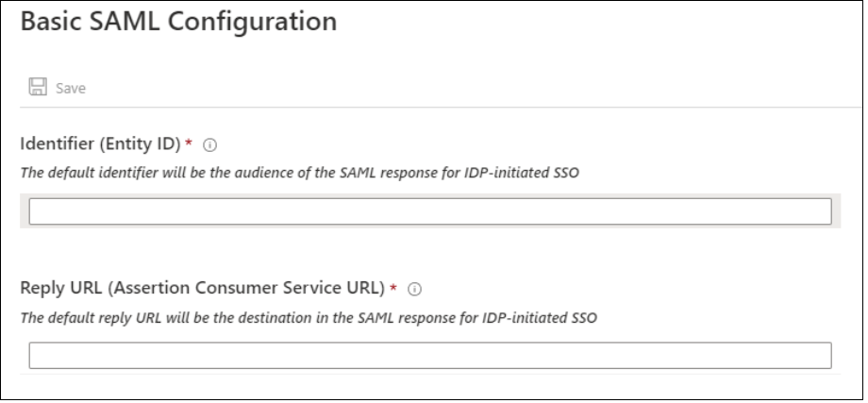Select the Reply URL (Assertion Consumer Service URL) label
This screenshot has width=868, height=403.
coord(202,288)
